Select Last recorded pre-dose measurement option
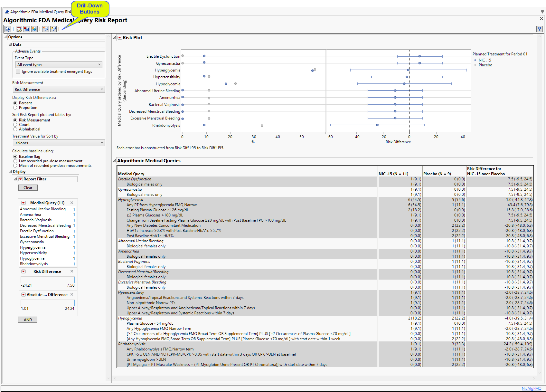The image size is (546, 392). click(15, 161)
